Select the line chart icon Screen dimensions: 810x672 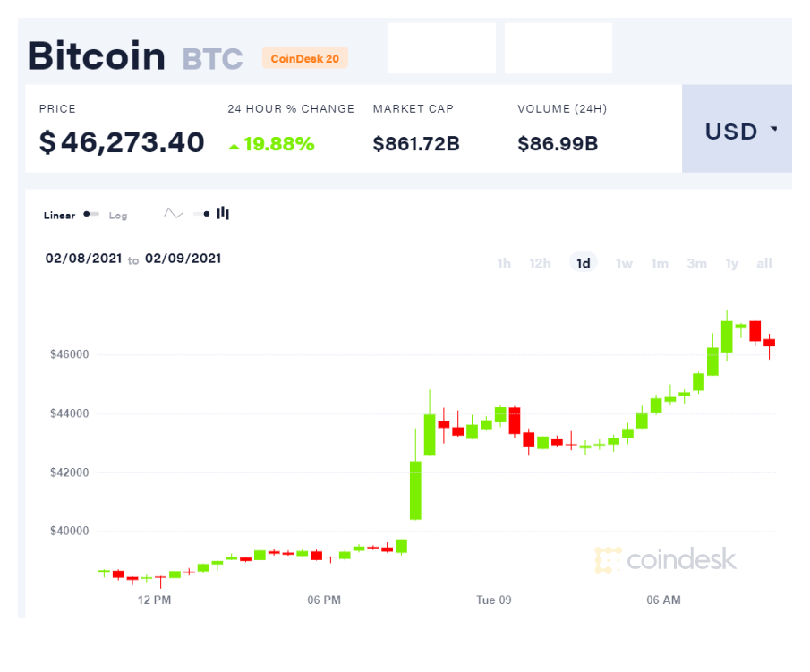[x=173, y=213]
